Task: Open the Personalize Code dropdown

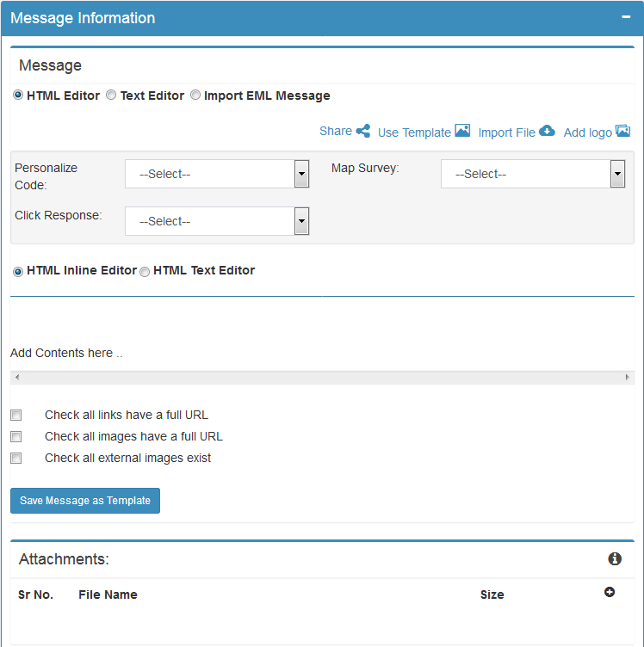Action: click(216, 174)
